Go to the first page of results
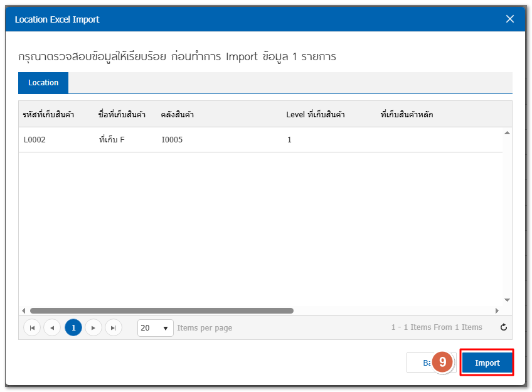 click(x=31, y=327)
